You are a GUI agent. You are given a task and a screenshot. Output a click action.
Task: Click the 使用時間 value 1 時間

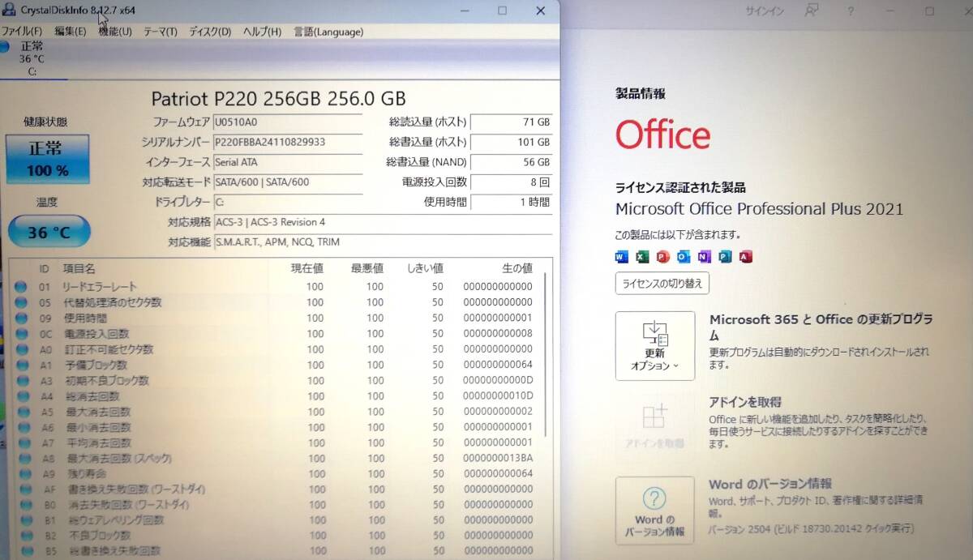(x=512, y=202)
